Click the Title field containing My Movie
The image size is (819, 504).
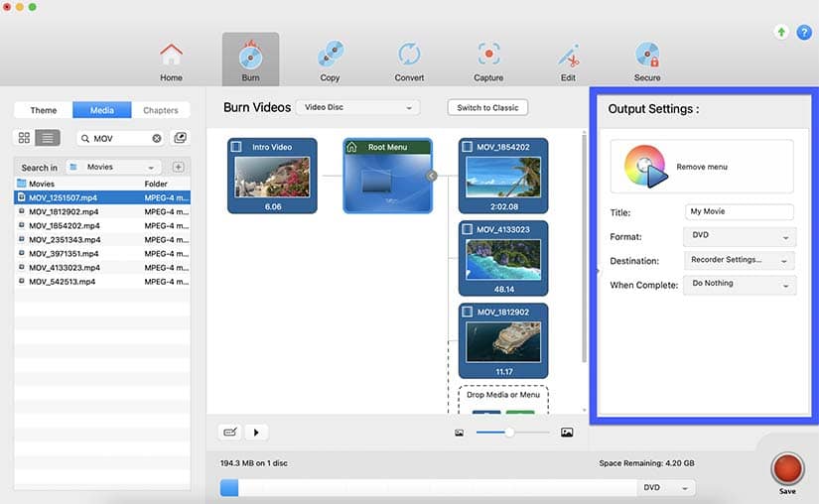tap(740, 212)
